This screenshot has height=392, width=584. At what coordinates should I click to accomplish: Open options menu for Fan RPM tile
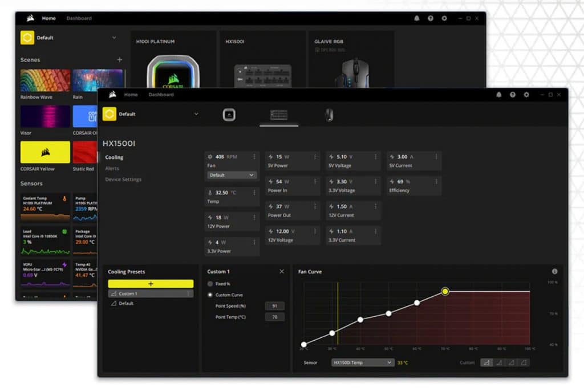click(x=254, y=157)
